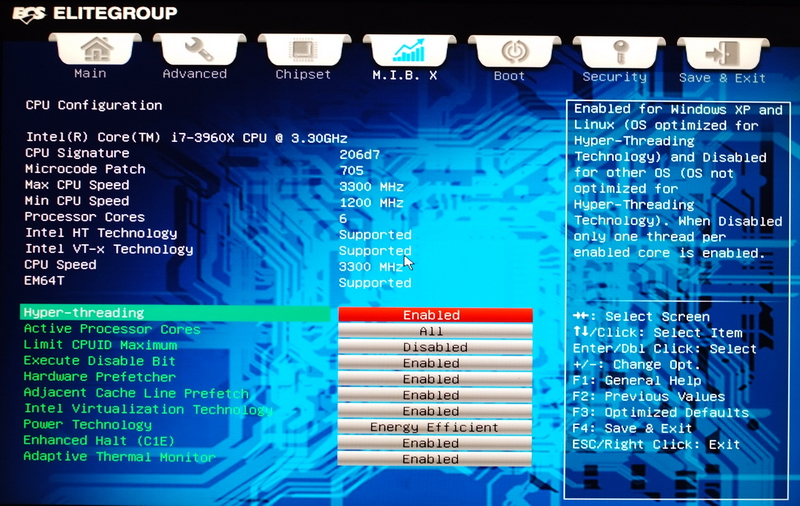Open Adjacent Cache Line Prefetch value

pyautogui.click(x=435, y=395)
